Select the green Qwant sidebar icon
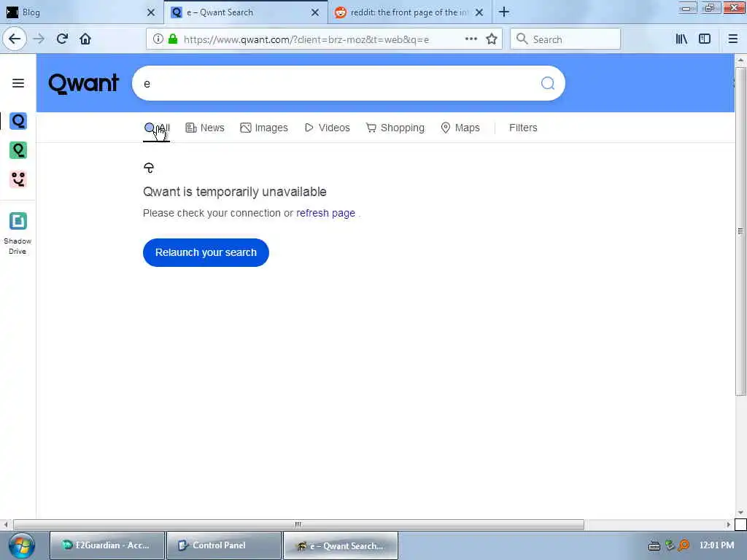The height and width of the screenshot is (560, 747). [18, 150]
